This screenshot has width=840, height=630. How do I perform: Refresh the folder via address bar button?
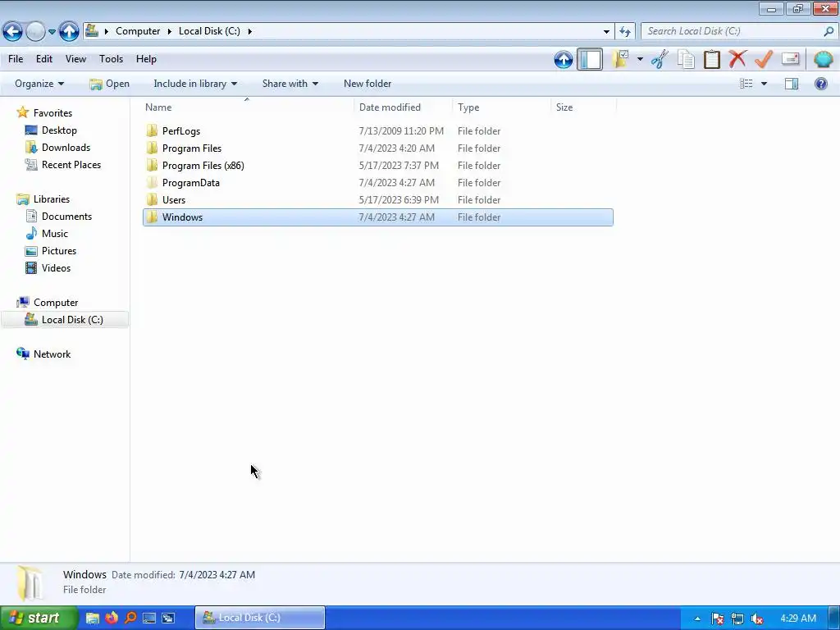click(x=624, y=31)
